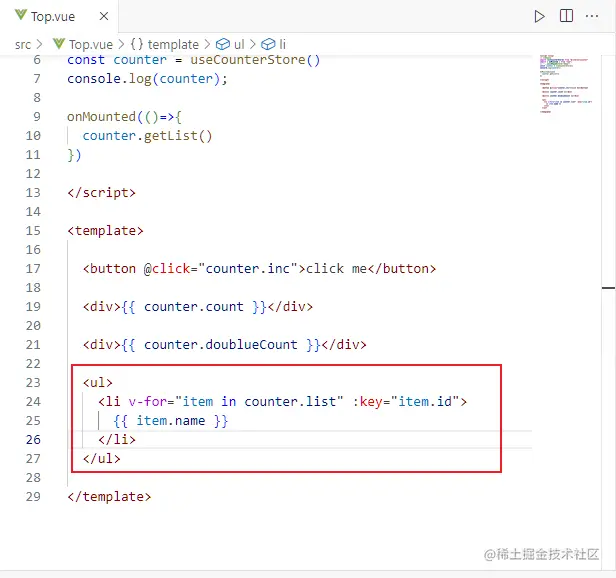Viewport: 616px width, 578px height.
Task: Place cursor on console.log(counter); line
Action: pos(147,79)
